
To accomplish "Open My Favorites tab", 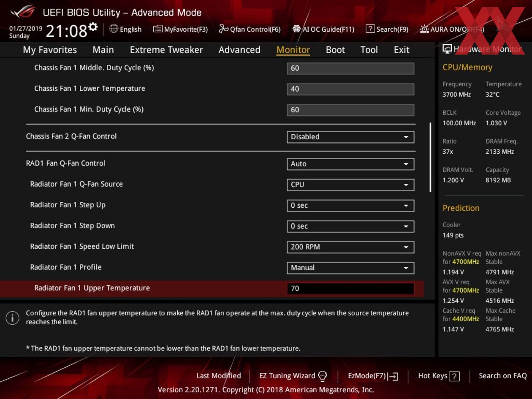I will click(50, 50).
